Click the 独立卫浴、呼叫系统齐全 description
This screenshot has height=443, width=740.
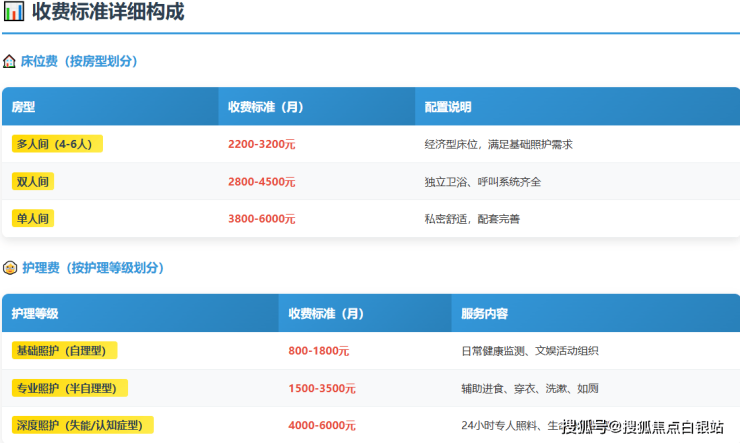pos(482,182)
